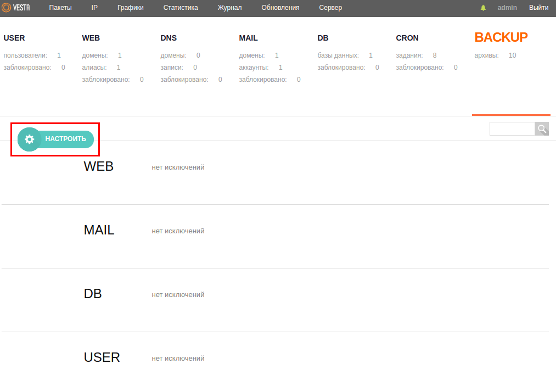Click 'нет исключений' in DB row

click(178, 295)
